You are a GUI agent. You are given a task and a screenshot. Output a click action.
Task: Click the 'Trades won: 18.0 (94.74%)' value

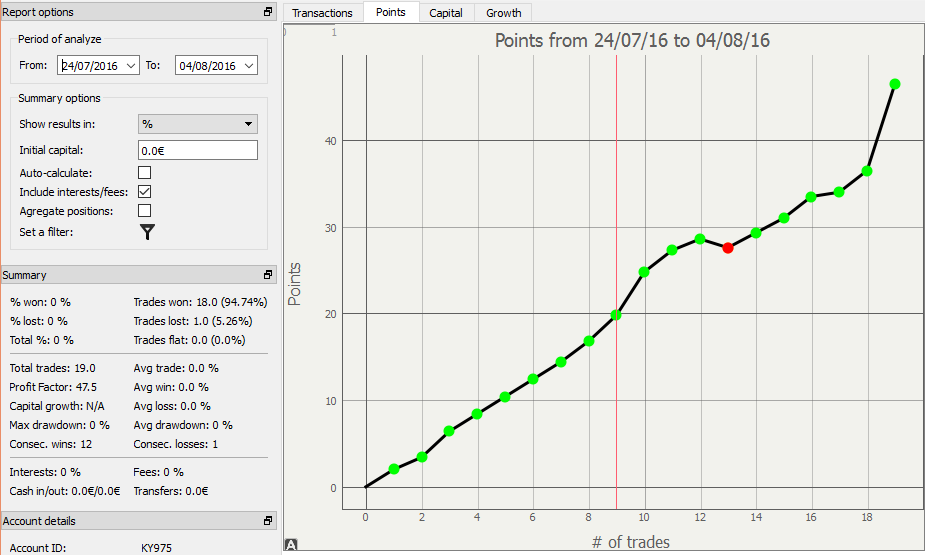pyautogui.click(x=200, y=302)
